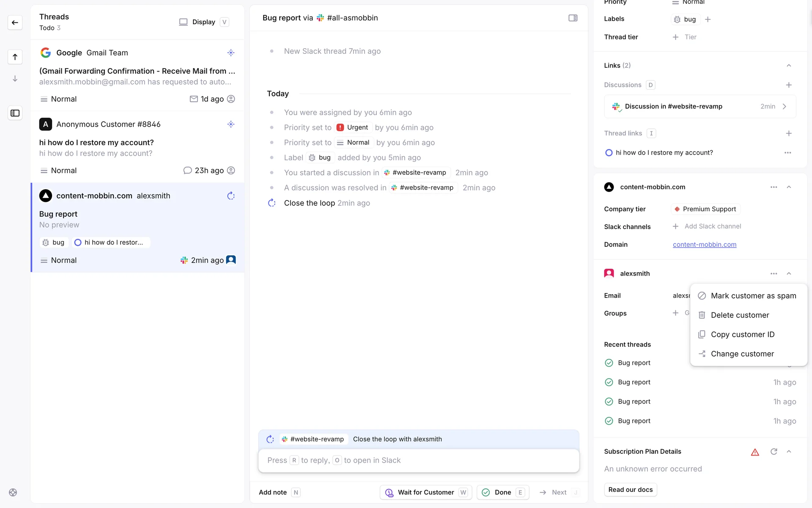Add a label next to bug
812x508 pixels.
tap(708, 19)
